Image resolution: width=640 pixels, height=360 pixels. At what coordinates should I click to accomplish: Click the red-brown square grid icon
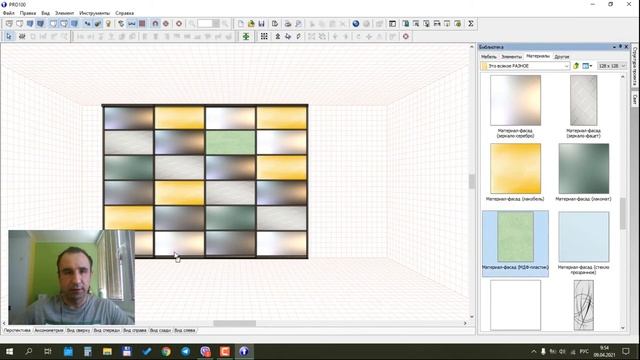coord(142,24)
